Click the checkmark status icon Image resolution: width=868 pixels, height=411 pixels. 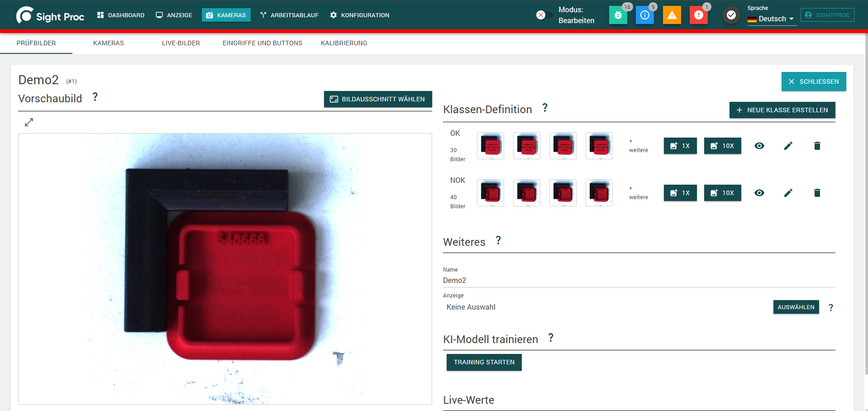pos(731,15)
